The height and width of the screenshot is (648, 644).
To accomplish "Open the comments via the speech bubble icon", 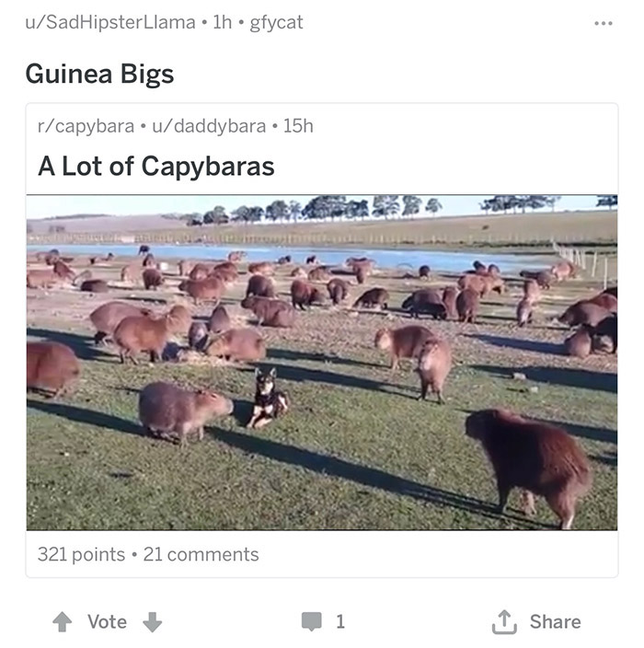I will (312, 621).
